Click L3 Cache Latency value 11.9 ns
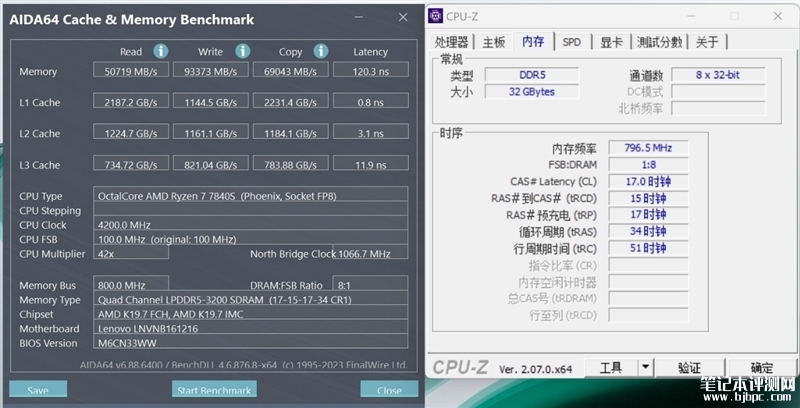This screenshot has width=800, height=408. pyautogui.click(x=371, y=163)
